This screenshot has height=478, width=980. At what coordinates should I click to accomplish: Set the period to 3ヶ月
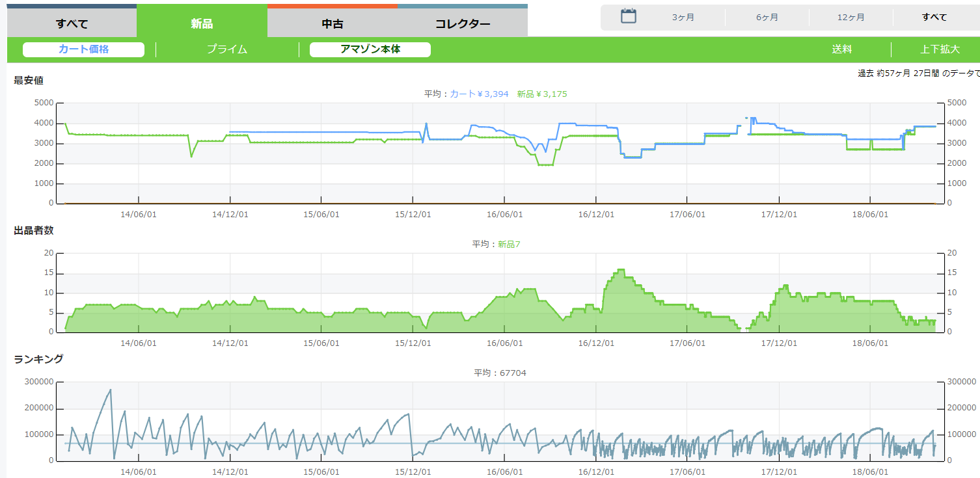click(683, 18)
